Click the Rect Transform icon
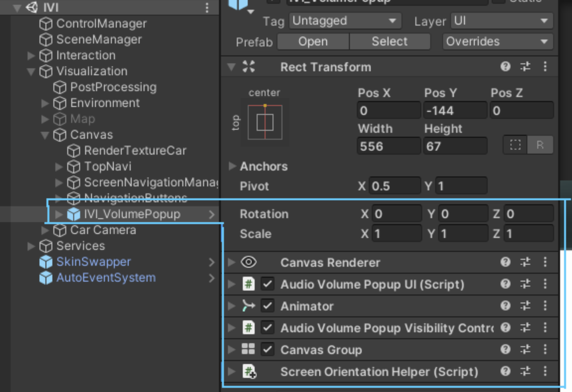The width and height of the screenshot is (572, 392). click(x=248, y=67)
